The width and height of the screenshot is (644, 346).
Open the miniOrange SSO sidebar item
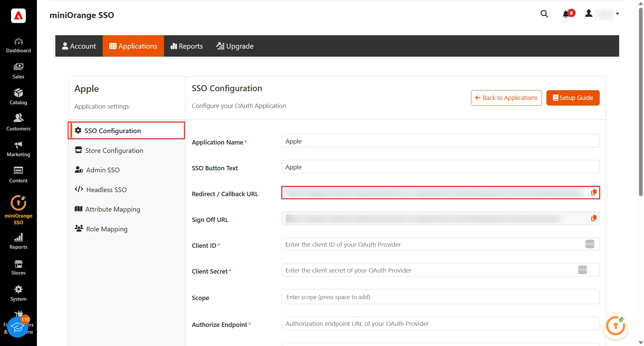(18, 210)
